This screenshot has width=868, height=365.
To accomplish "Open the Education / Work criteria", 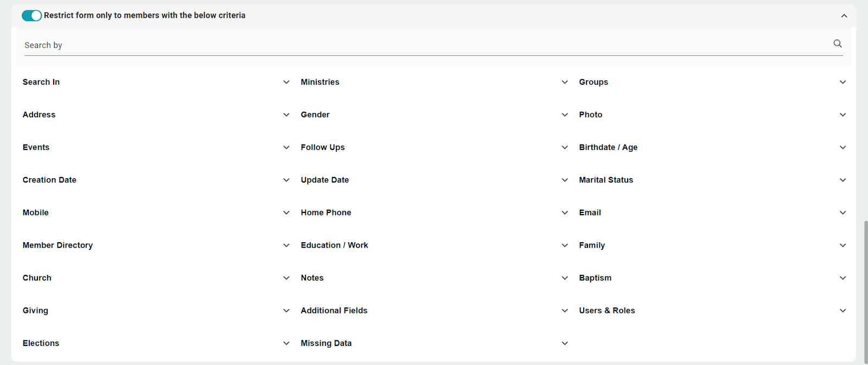I will pos(564,246).
